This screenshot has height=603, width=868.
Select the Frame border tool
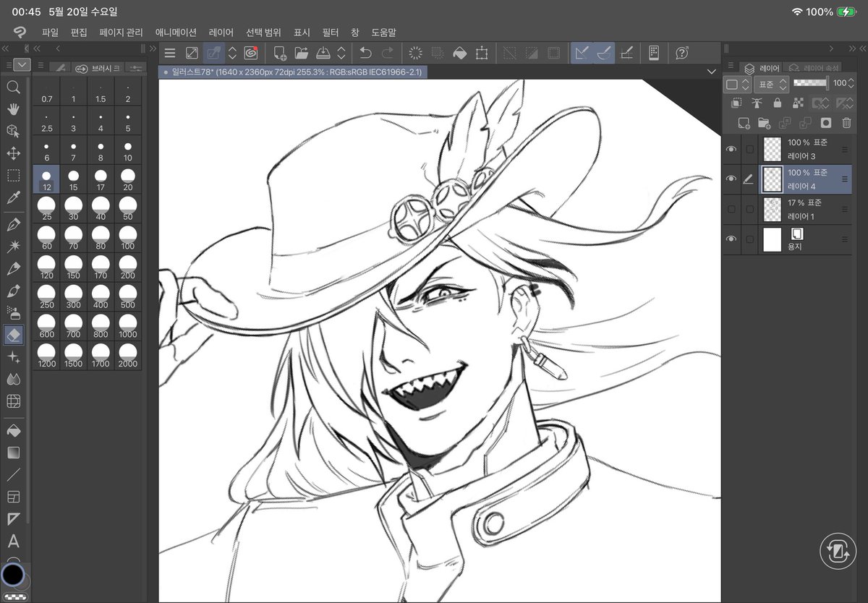click(13, 497)
